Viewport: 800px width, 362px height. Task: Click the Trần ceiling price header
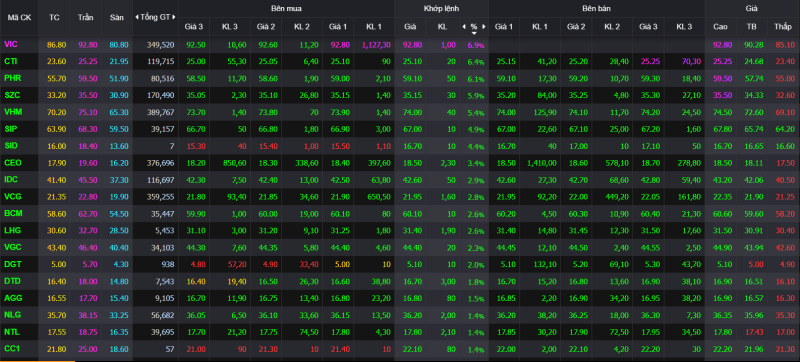click(x=85, y=17)
